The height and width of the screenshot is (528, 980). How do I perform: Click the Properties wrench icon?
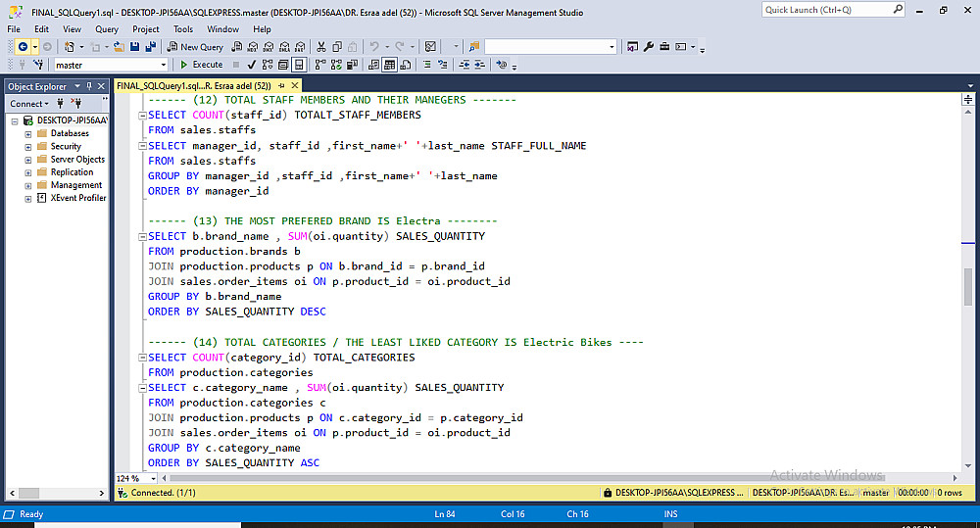[647, 47]
